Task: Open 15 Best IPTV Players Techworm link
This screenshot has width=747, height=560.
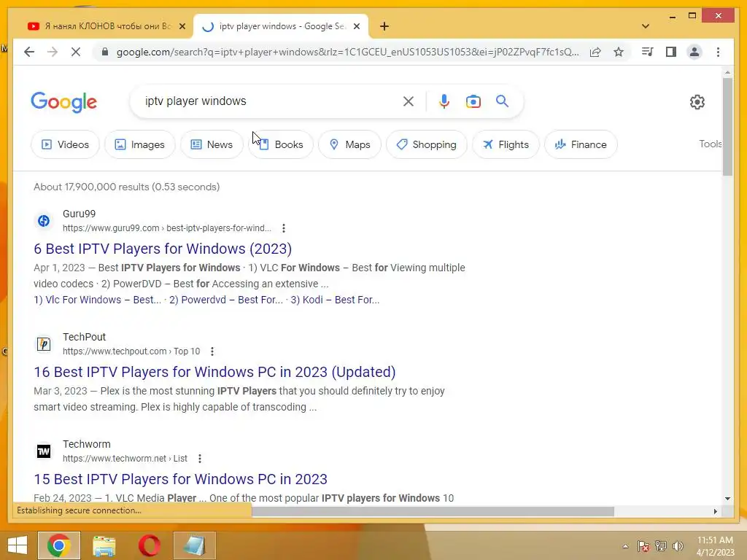Action: click(x=181, y=479)
